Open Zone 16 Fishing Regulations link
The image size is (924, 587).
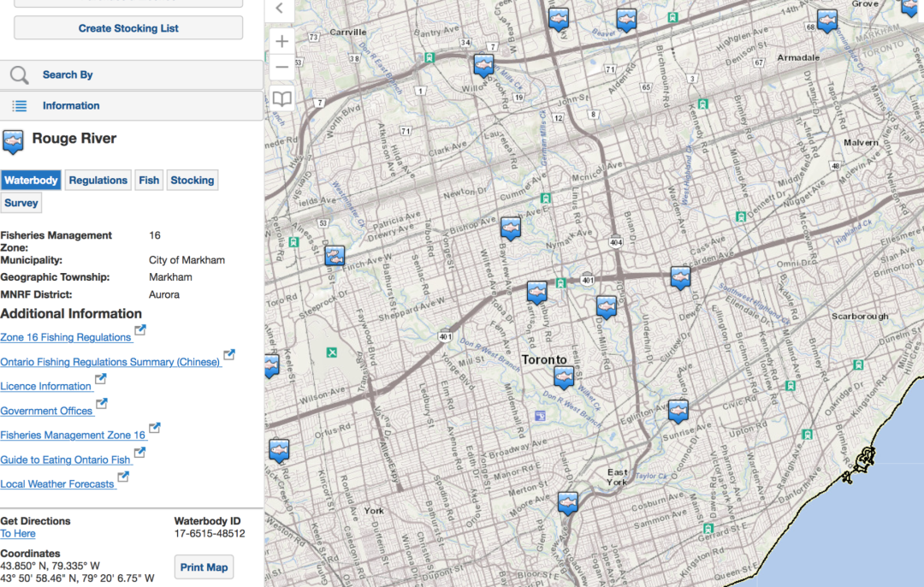coord(66,337)
